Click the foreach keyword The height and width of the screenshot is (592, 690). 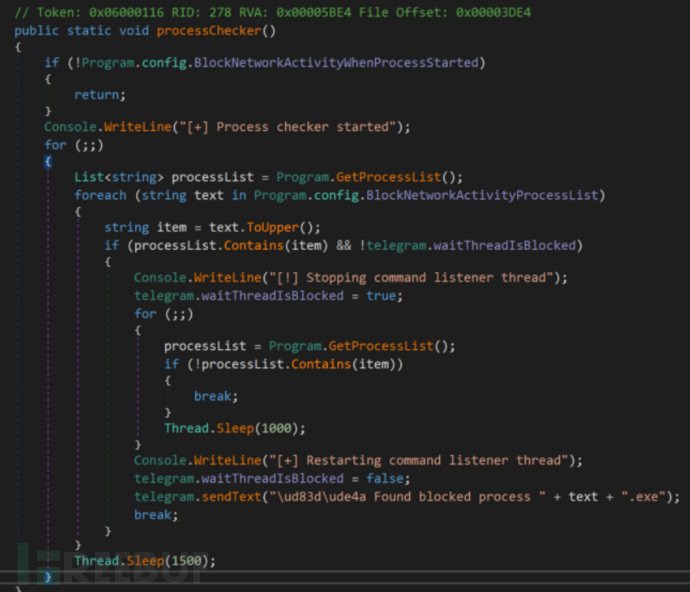[x=100, y=194]
